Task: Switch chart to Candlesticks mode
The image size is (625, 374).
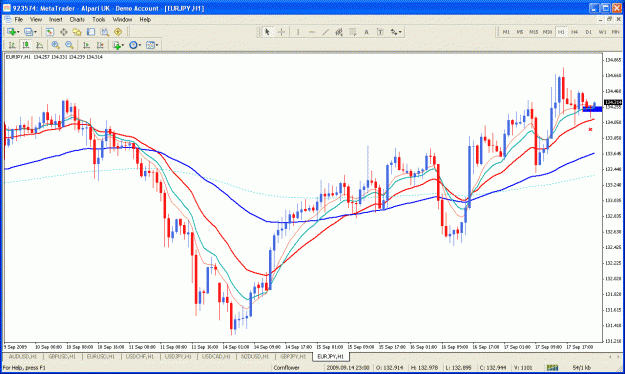Action: [x=26, y=45]
